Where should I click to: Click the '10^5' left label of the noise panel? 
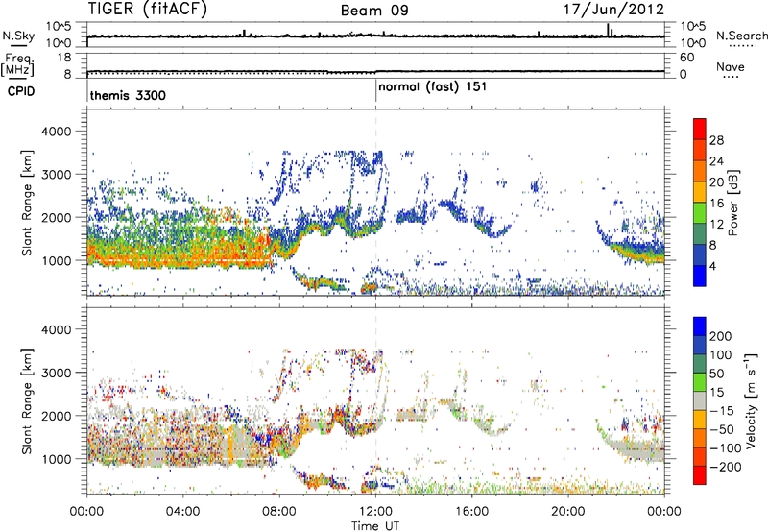(59, 27)
